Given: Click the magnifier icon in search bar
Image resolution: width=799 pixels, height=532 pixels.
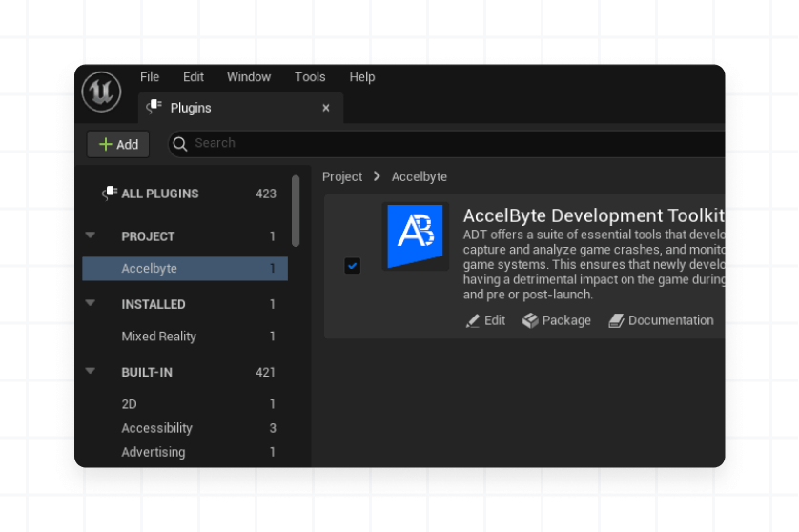Looking at the screenshot, I should point(180,144).
